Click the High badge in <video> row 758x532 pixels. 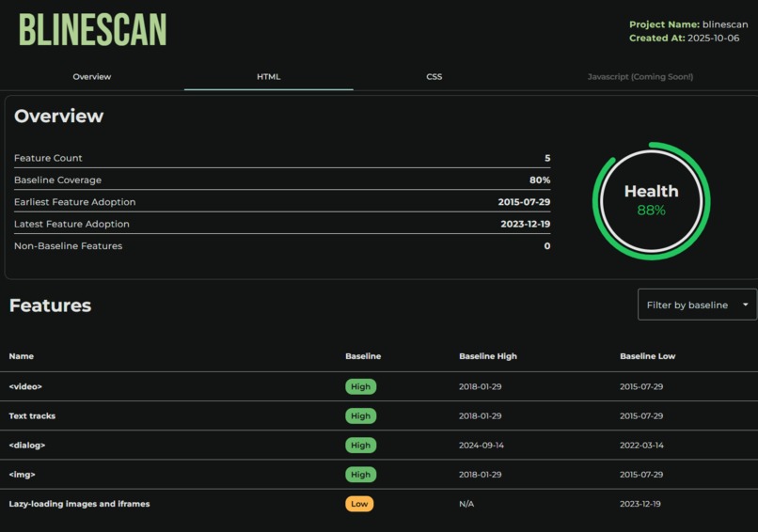[360, 386]
